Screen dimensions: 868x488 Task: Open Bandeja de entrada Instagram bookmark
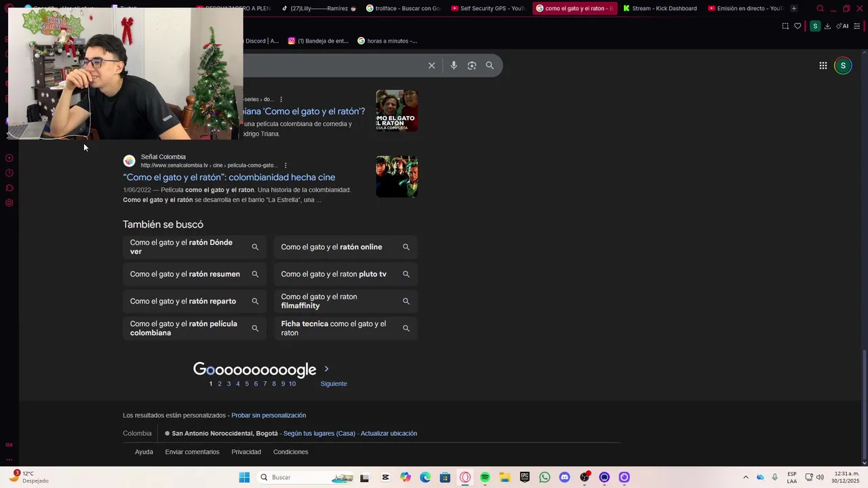[x=318, y=41]
